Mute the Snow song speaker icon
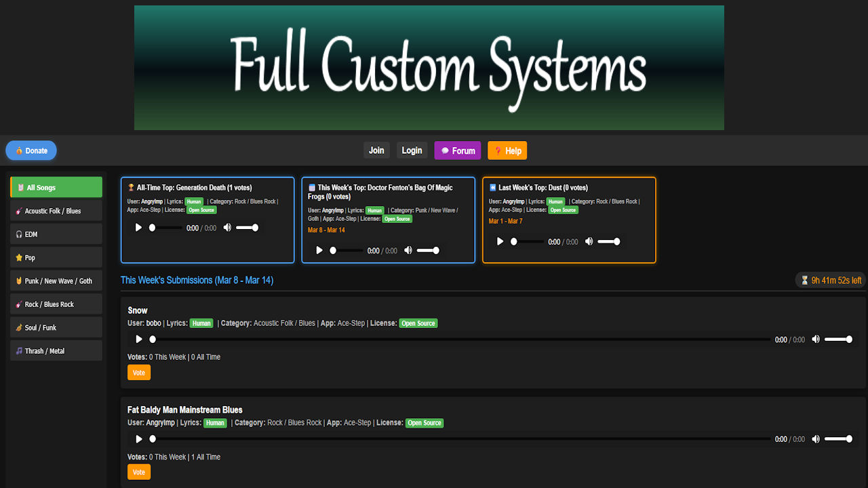868x488 pixels. coord(816,340)
